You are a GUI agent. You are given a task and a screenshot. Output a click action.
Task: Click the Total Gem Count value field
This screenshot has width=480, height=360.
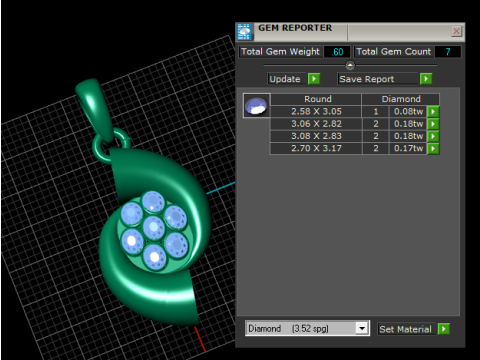(x=448, y=52)
